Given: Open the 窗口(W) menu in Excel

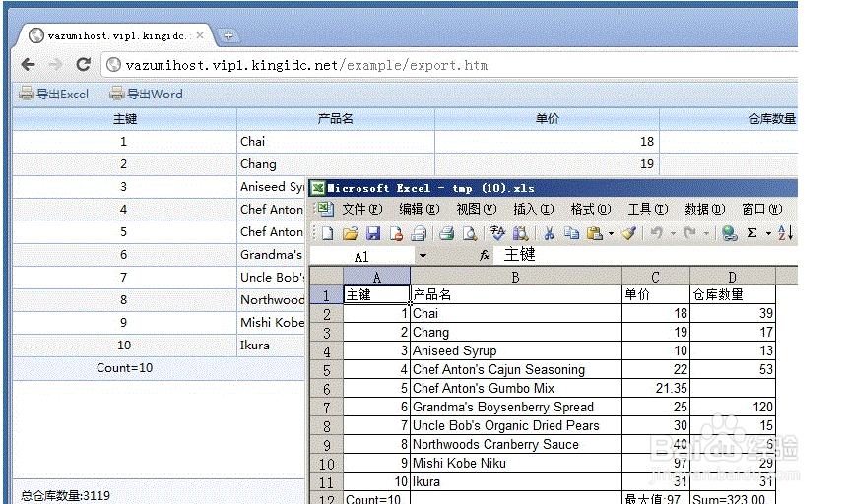Looking at the screenshot, I should click(762, 209).
